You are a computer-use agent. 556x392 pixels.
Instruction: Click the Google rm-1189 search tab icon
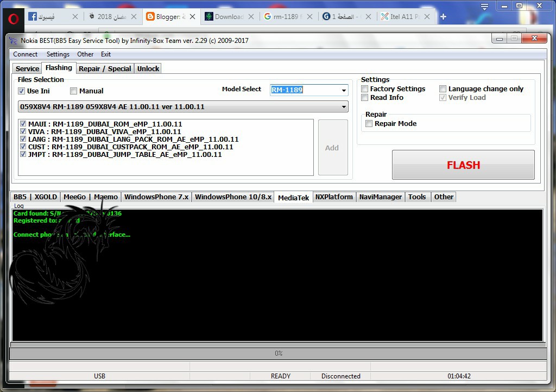point(267,17)
